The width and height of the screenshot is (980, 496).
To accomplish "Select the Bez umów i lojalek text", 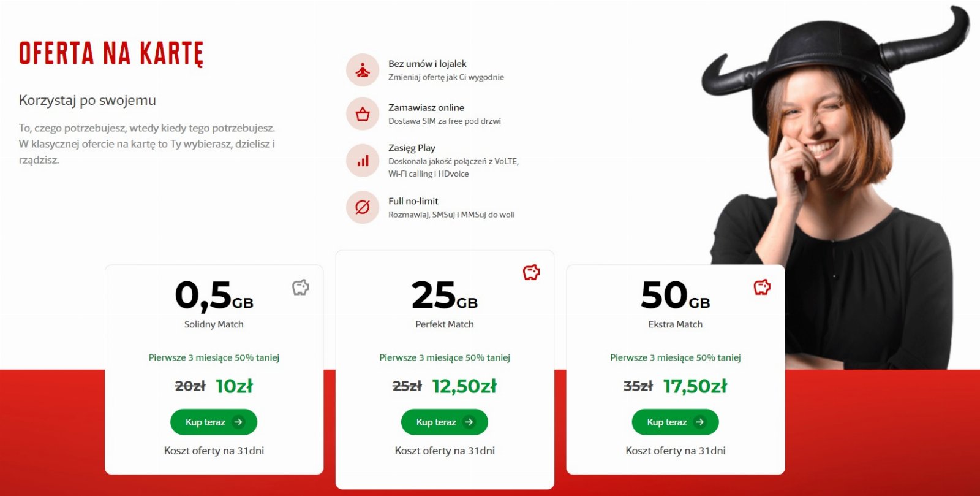I will point(428,64).
